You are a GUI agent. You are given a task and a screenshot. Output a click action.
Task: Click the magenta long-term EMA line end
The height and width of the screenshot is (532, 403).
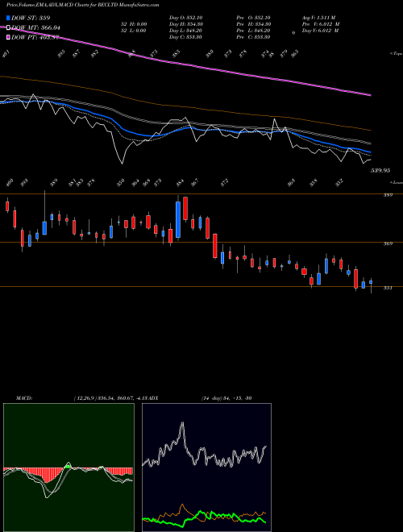tap(369, 95)
